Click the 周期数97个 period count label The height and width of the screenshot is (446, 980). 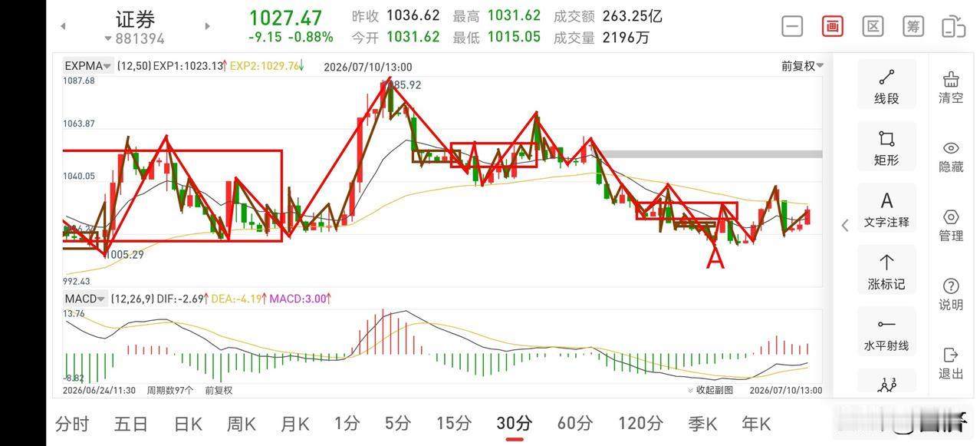click(169, 390)
